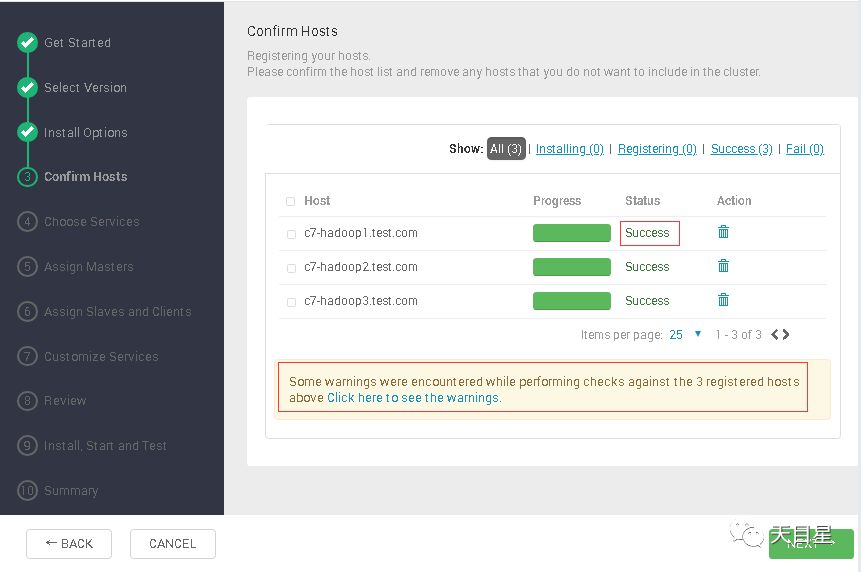Open Install Options wizard step

(86, 133)
